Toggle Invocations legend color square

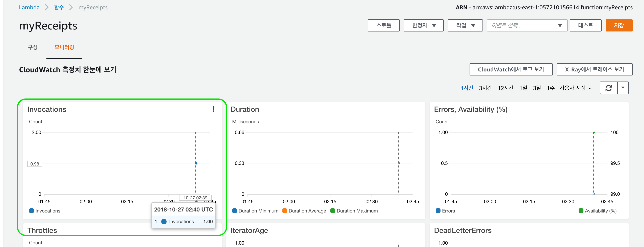pos(31,211)
